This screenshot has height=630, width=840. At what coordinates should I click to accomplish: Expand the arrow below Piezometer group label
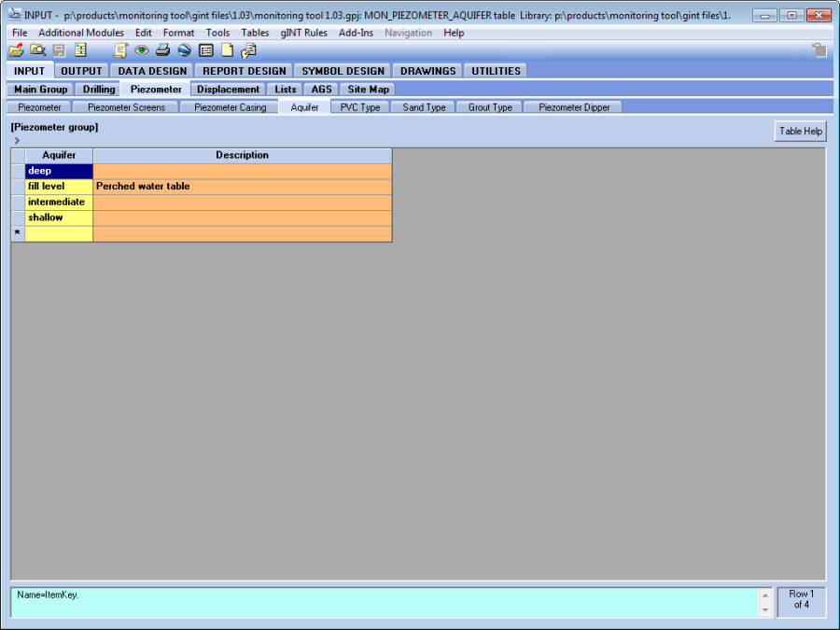click(x=17, y=140)
